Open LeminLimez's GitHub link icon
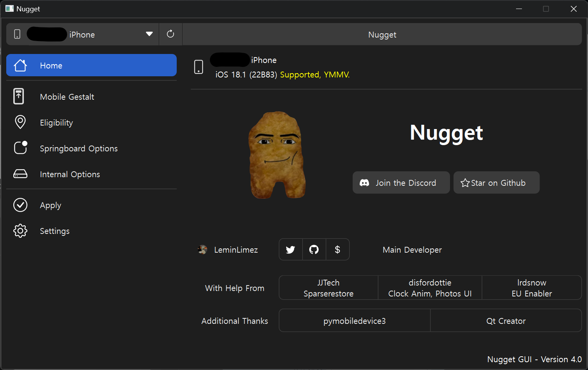 tap(314, 250)
